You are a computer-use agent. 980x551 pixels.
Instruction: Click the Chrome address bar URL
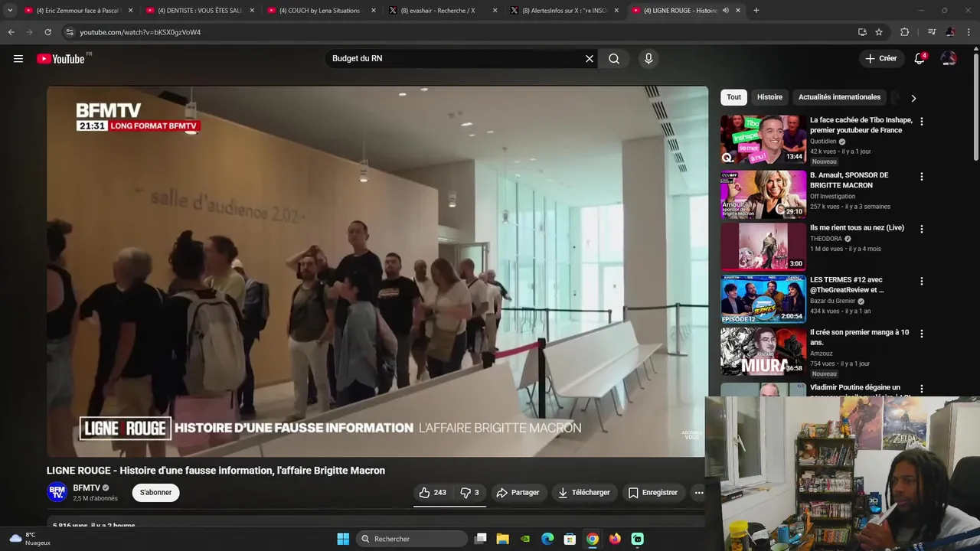140,32
